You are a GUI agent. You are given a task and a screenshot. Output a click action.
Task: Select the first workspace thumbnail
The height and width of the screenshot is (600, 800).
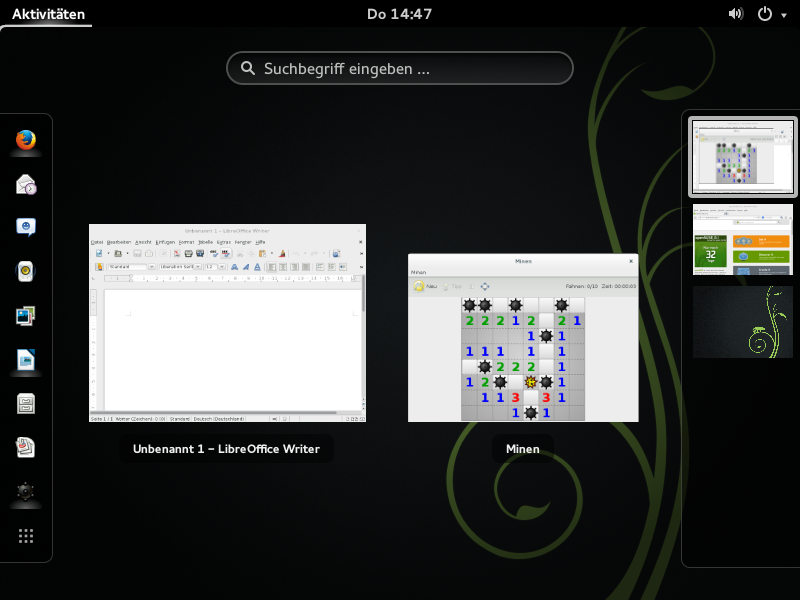[x=742, y=157]
